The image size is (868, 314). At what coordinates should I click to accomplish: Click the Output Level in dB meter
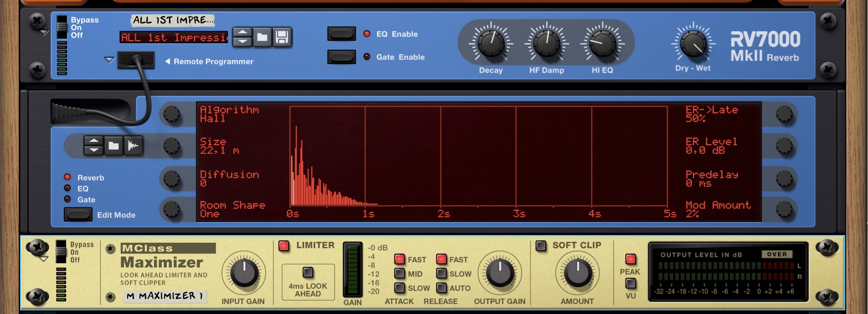pos(728,272)
